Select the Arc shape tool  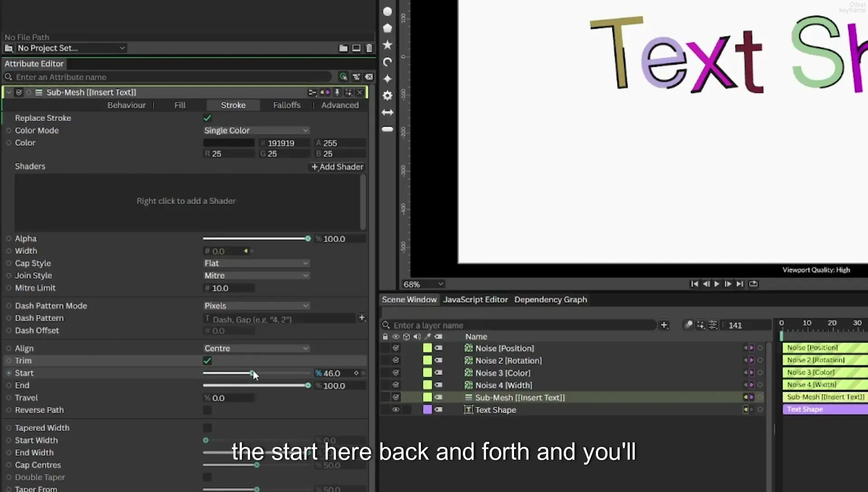[x=387, y=62]
